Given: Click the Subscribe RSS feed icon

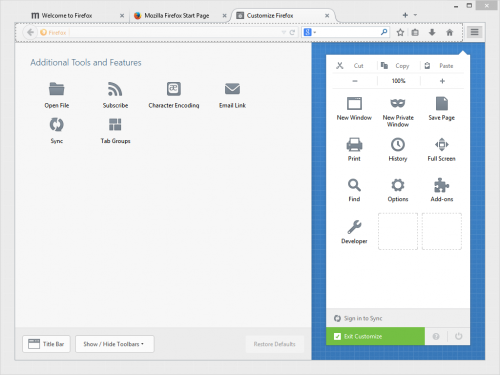Looking at the screenshot, I should 115,89.
